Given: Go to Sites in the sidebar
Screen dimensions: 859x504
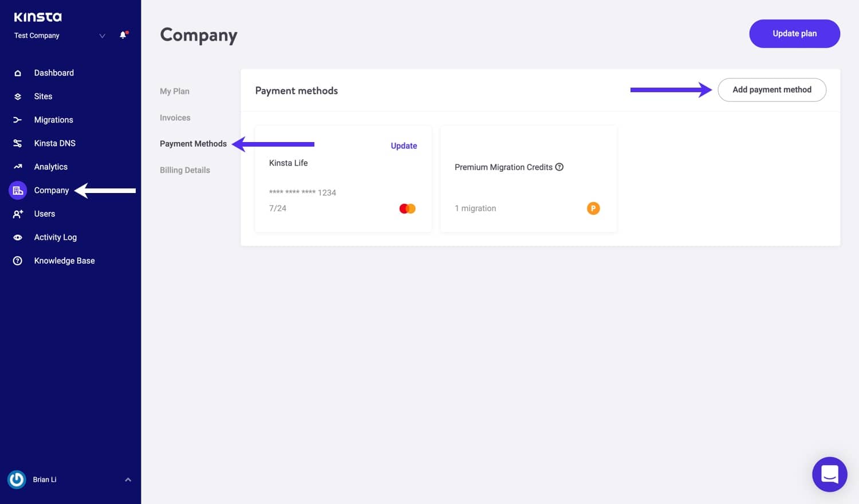Looking at the screenshot, I should click(x=43, y=96).
